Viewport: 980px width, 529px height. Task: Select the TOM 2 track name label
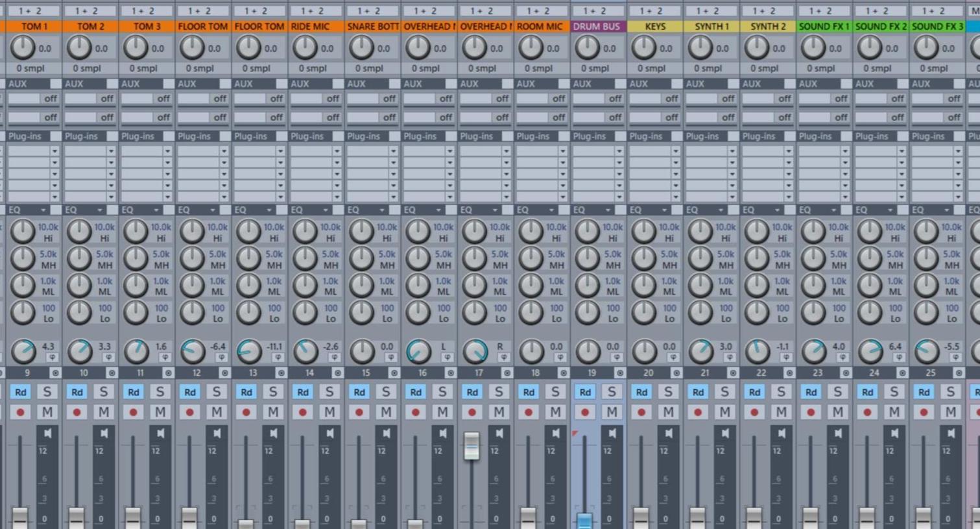[x=90, y=27]
